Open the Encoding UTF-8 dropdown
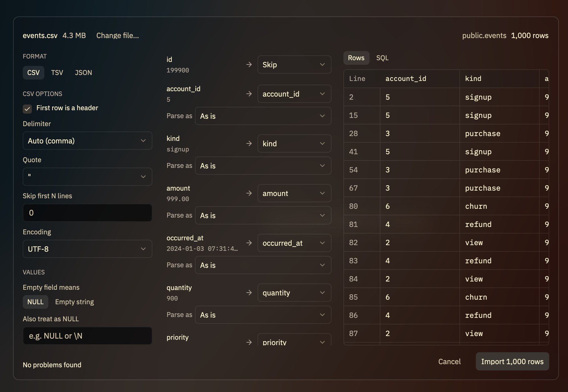This screenshot has height=392, width=568. point(87,249)
